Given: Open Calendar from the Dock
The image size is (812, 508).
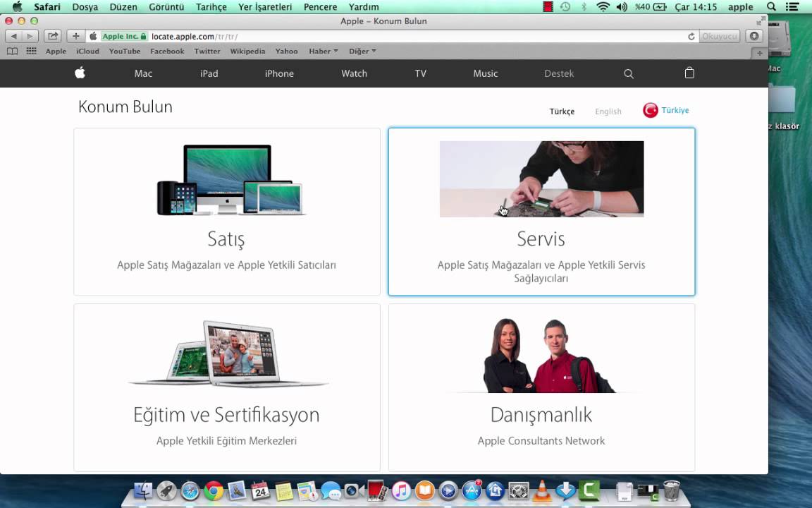Looking at the screenshot, I should pos(260,490).
